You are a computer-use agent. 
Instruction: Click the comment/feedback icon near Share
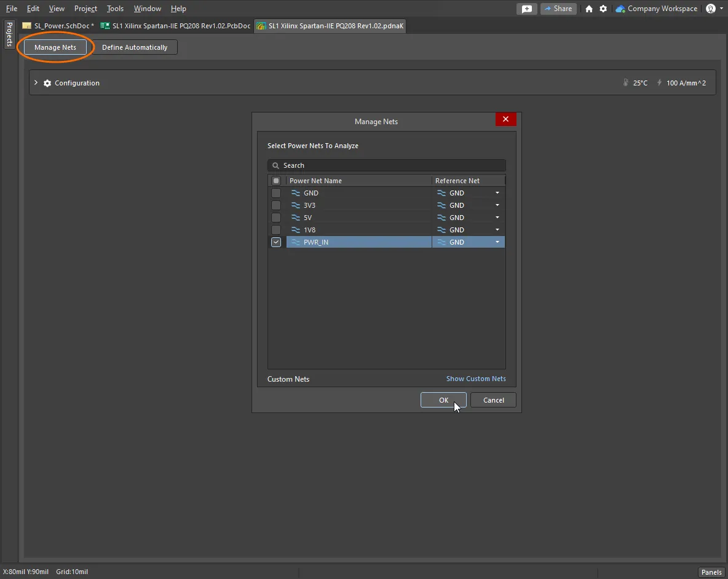(x=527, y=9)
